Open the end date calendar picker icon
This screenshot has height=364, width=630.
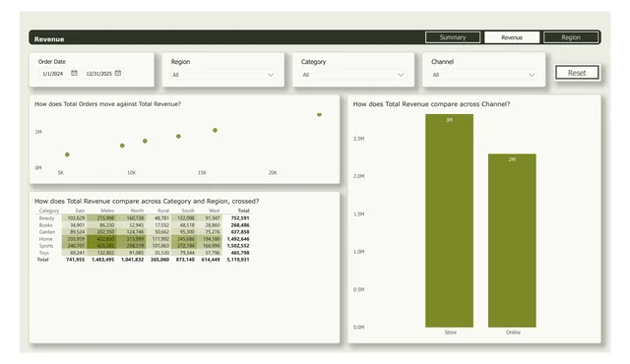118,73
